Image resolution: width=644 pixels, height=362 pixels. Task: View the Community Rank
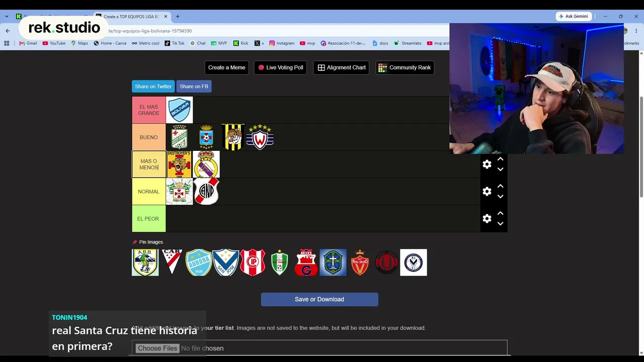point(405,67)
